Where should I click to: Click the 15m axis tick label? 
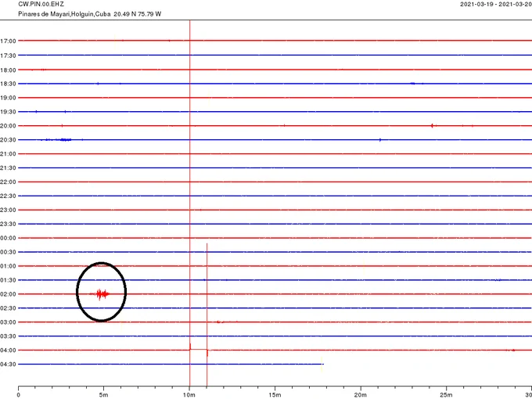pos(275,395)
